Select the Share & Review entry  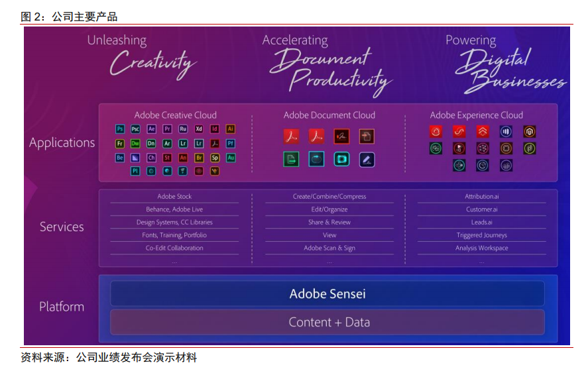click(329, 222)
